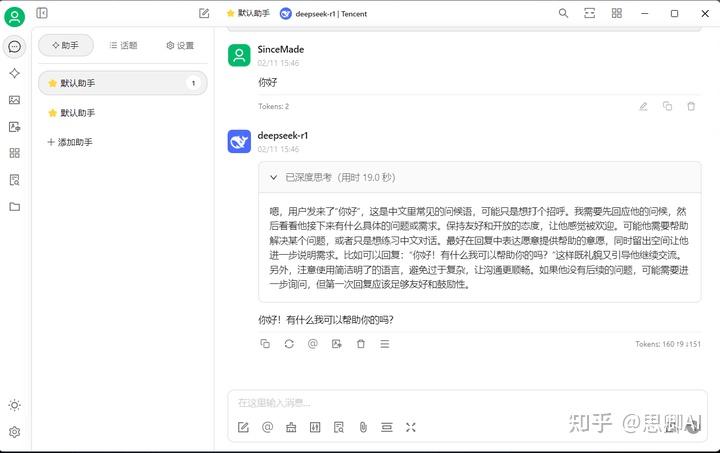The height and width of the screenshot is (453, 720).
Task: Switch to the 设置 tab
Action: (180, 45)
